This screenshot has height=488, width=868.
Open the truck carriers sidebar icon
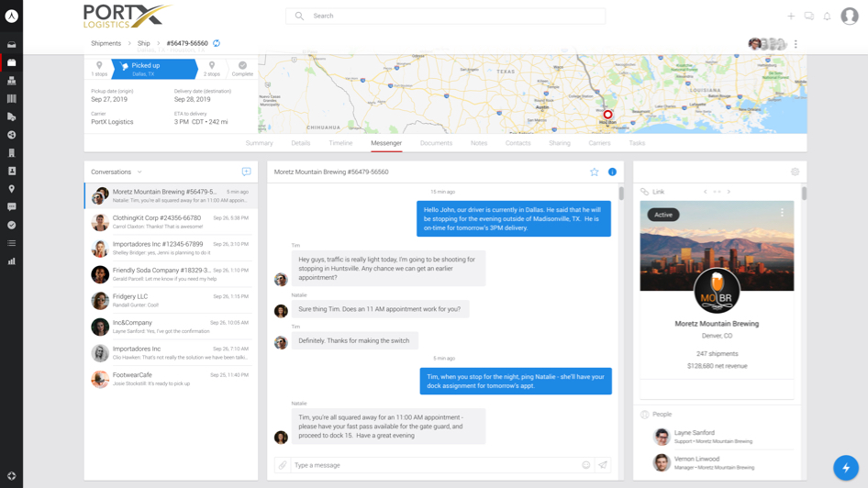click(x=12, y=116)
